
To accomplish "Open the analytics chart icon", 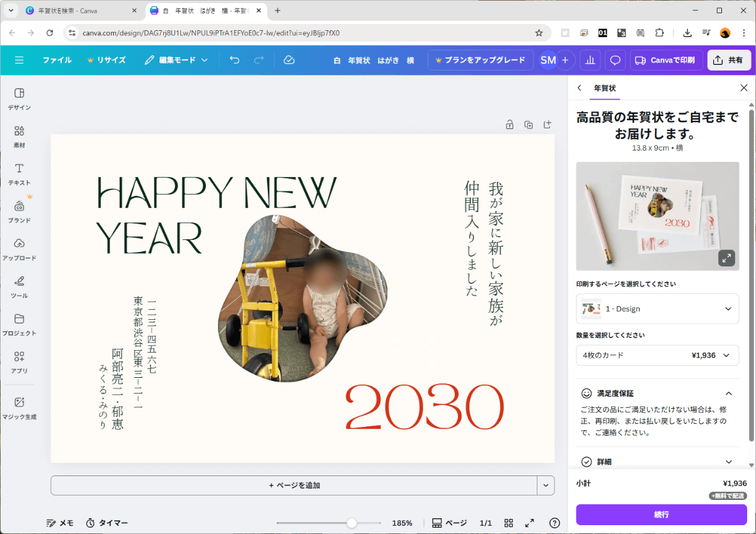I will 590,60.
